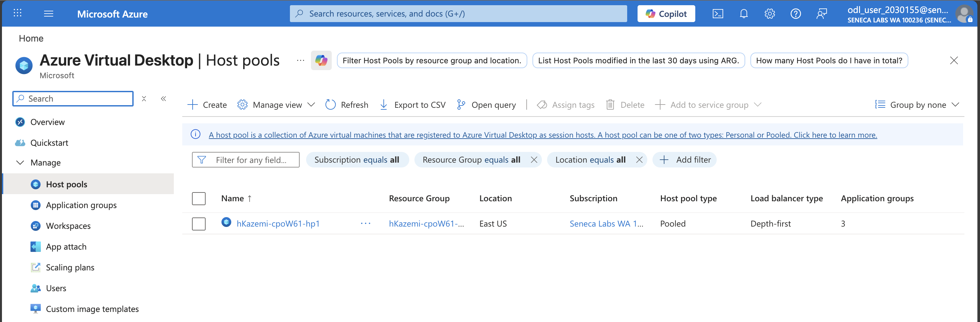The image size is (980, 322).
Task: Close the Host pools blade
Action: [x=954, y=60]
